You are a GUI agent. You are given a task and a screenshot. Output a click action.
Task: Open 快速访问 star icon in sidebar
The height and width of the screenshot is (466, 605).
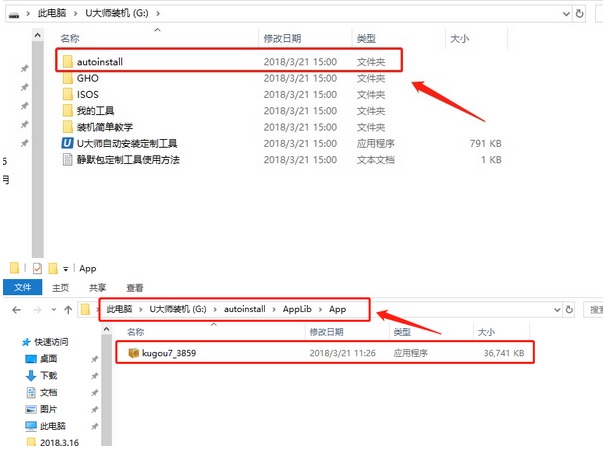(x=26, y=342)
